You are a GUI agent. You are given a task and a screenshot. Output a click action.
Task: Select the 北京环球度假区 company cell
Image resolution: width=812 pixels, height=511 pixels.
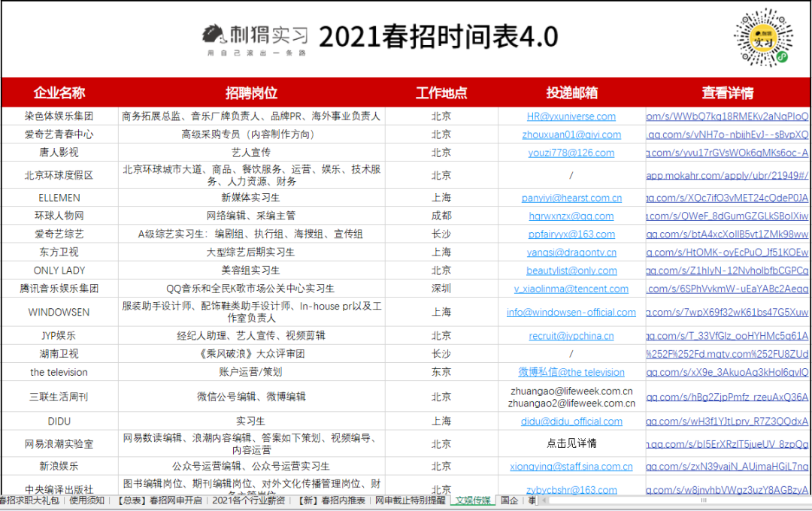pos(59,176)
